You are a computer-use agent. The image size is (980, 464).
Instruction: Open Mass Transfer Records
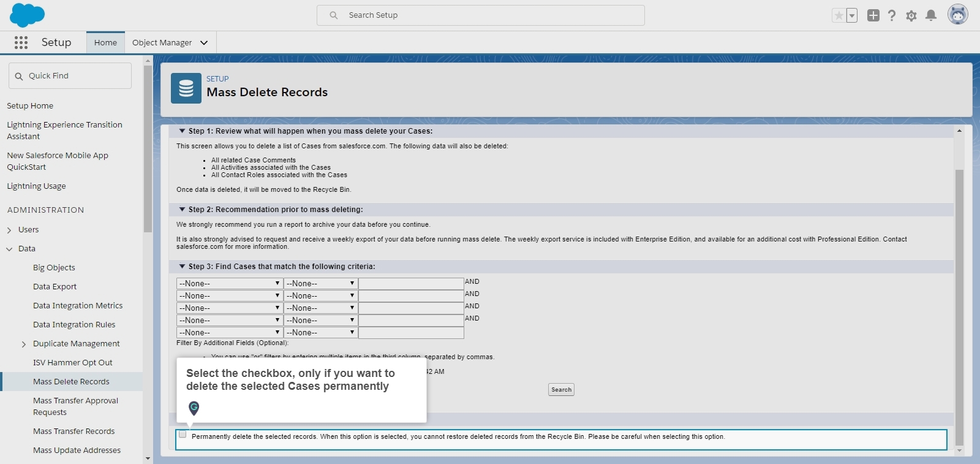(73, 431)
